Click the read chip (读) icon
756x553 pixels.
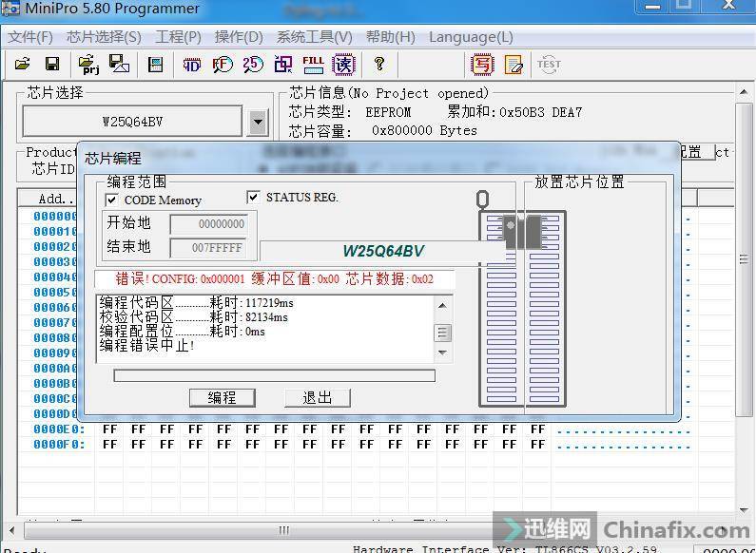pos(343,65)
